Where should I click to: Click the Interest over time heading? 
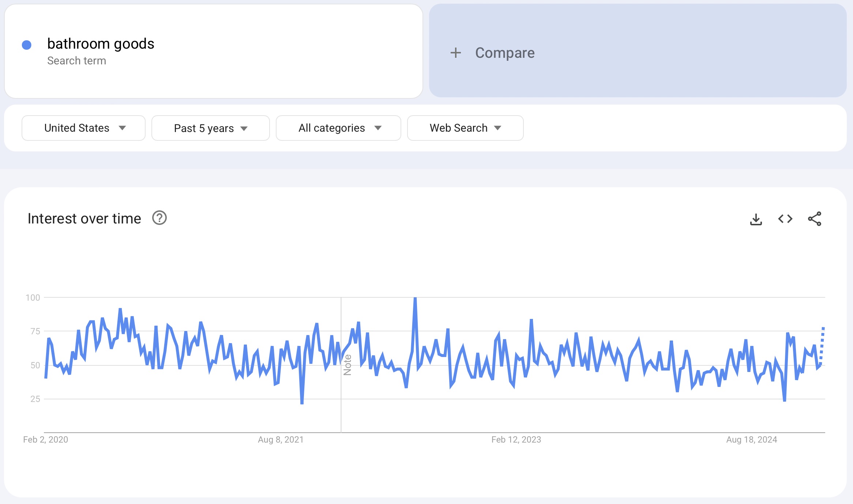point(84,219)
